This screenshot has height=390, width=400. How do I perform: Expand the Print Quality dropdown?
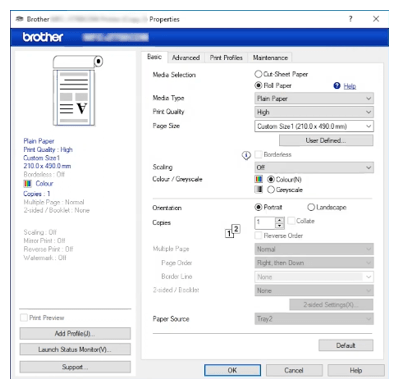(314, 112)
